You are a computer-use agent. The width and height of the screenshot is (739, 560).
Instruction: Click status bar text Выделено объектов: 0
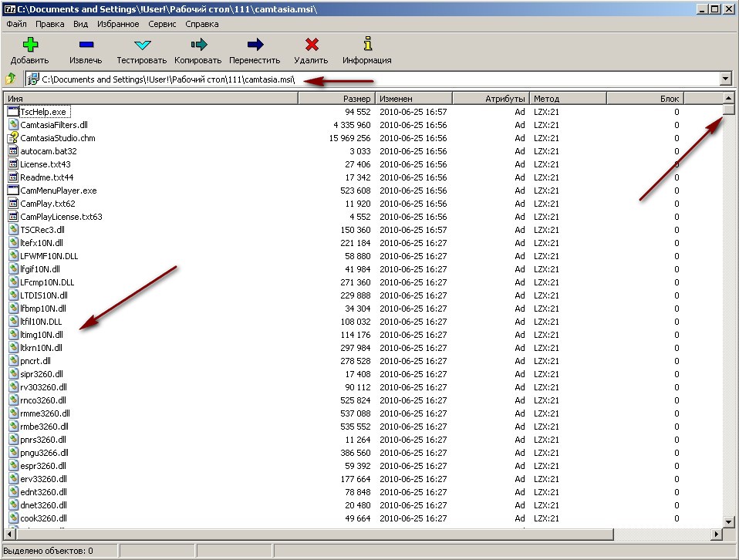pyautogui.click(x=48, y=551)
